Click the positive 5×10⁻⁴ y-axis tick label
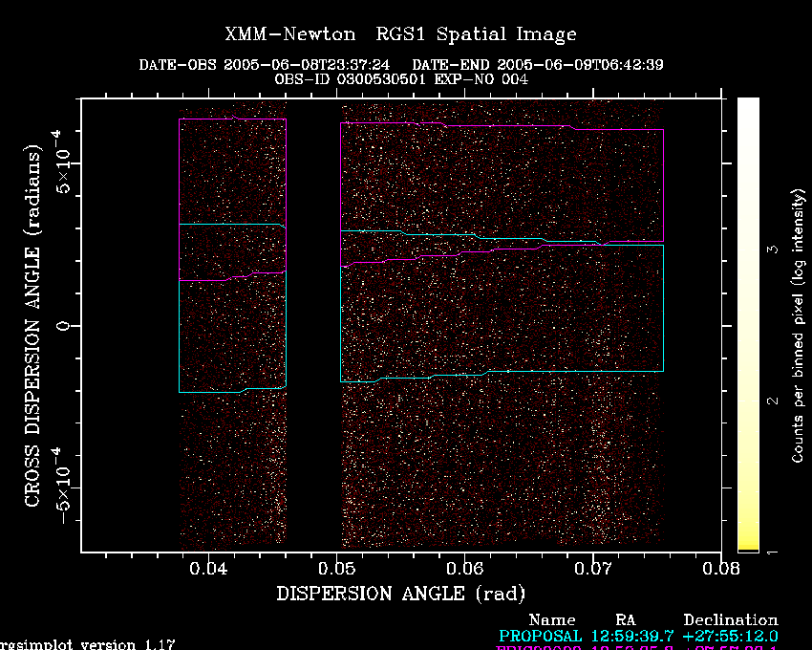The height and width of the screenshot is (650, 812). click(x=62, y=162)
